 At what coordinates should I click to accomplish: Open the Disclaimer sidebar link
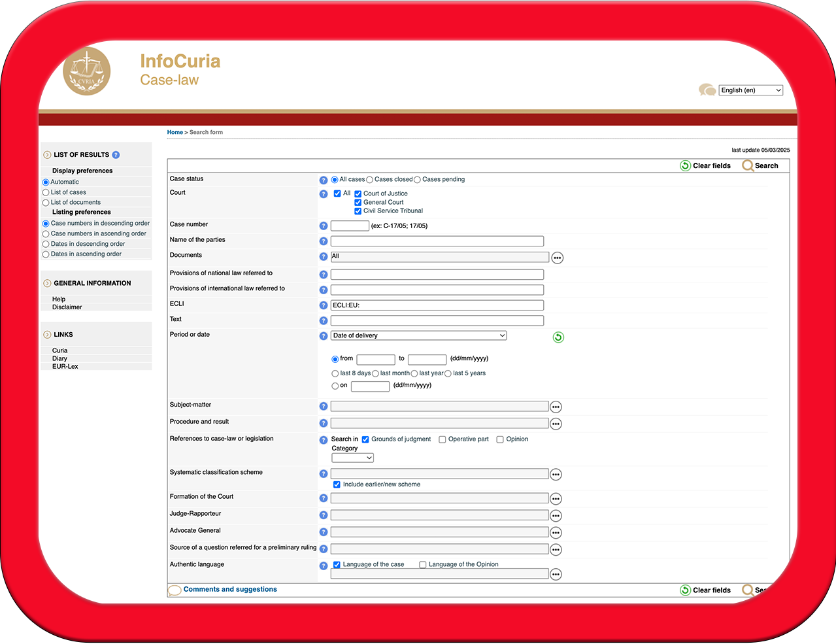(67, 307)
